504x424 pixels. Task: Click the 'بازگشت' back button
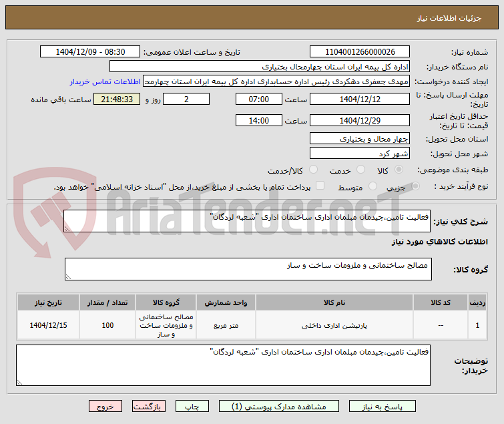pos(148,407)
